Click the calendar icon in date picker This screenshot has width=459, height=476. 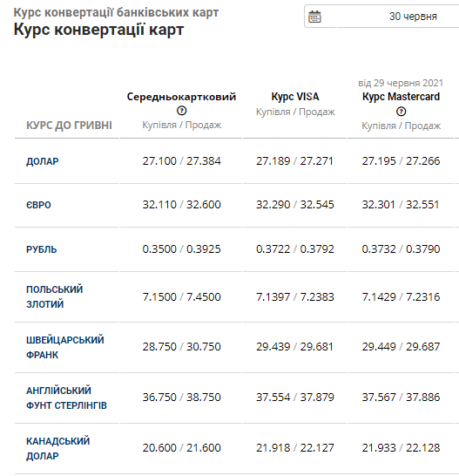(314, 17)
